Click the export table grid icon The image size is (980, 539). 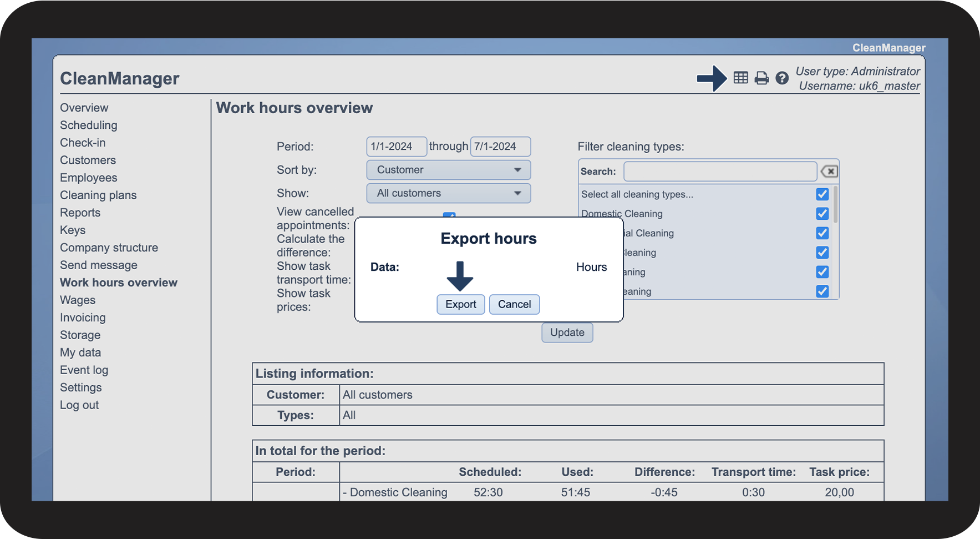click(740, 78)
